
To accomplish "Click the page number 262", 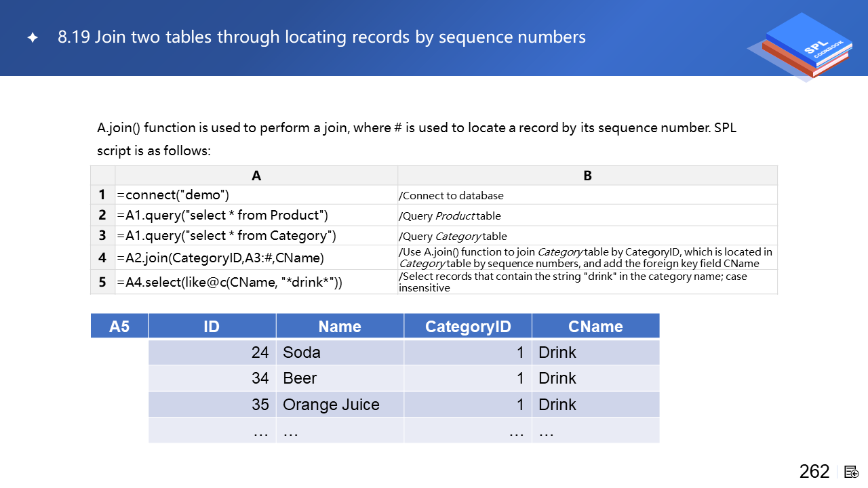I will click(x=814, y=472).
